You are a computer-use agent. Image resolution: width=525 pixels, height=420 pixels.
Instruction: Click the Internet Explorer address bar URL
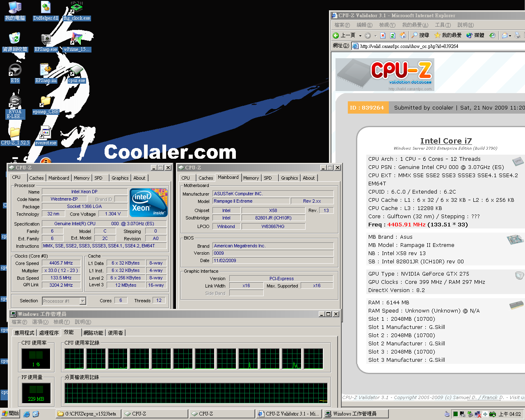[x=409, y=46]
